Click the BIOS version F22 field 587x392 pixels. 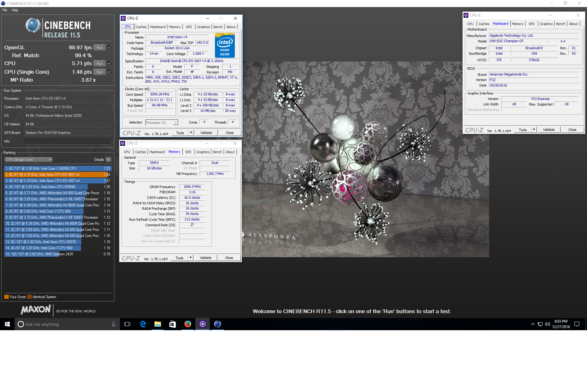coord(534,80)
